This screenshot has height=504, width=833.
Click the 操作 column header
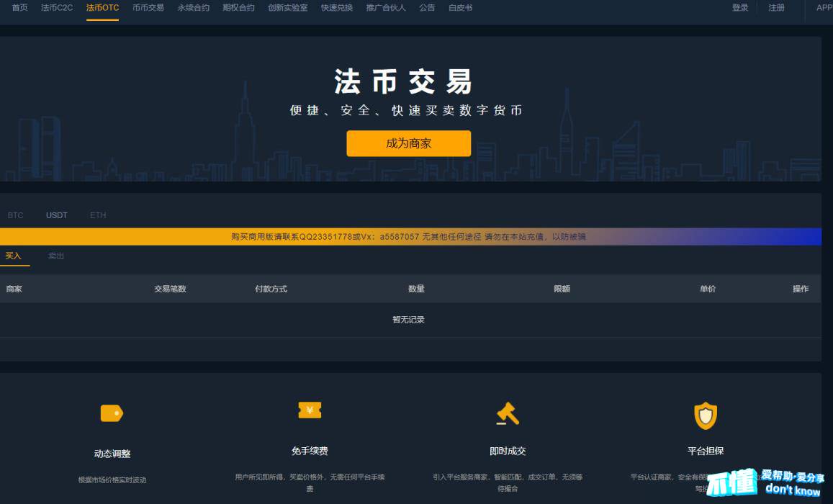800,289
